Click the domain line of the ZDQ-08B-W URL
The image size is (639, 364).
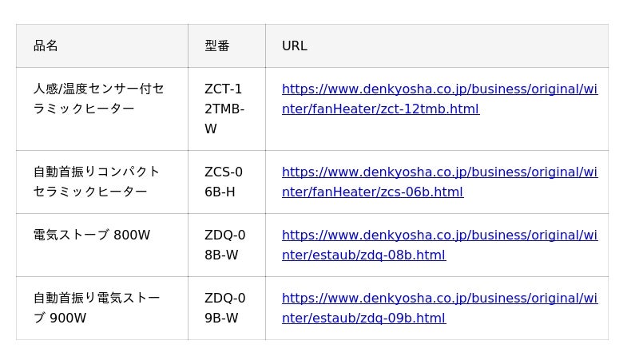(x=439, y=235)
